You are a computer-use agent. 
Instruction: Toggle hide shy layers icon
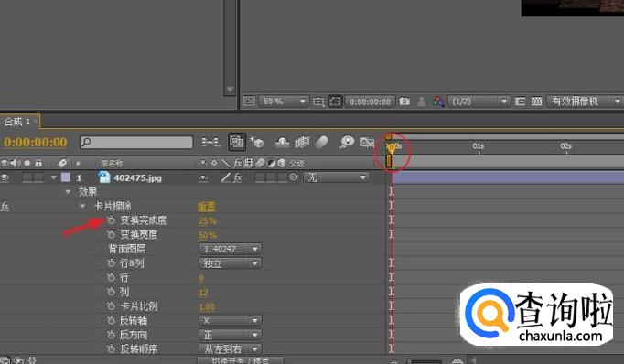coord(282,142)
